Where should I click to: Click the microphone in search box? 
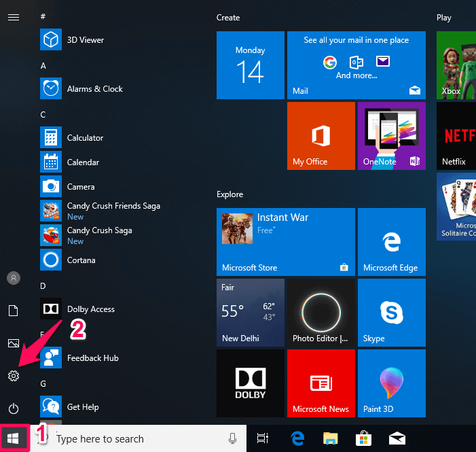[x=232, y=438]
